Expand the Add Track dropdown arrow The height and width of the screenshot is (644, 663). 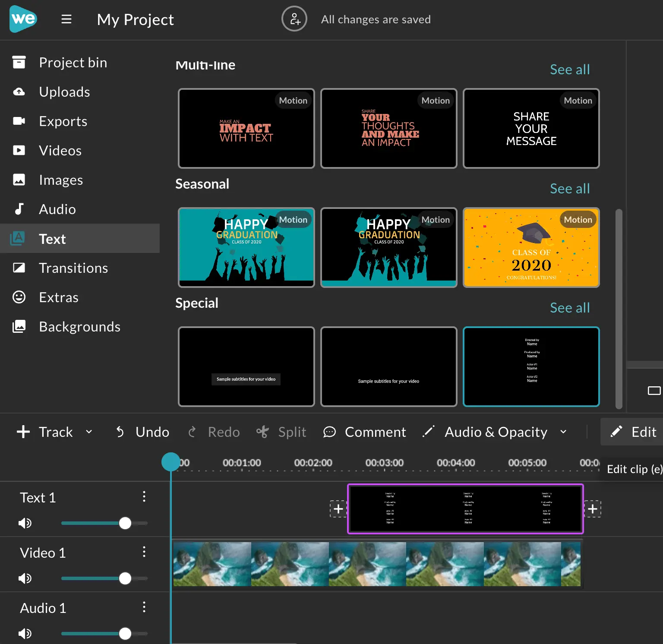point(89,432)
